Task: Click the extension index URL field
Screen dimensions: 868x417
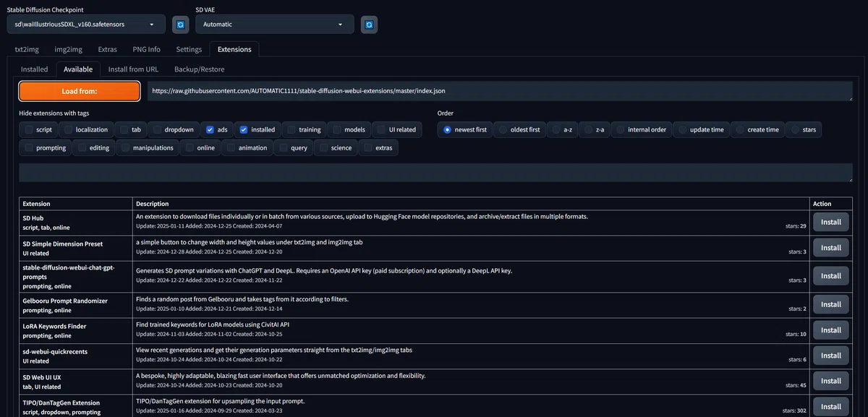Action: [x=500, y=91]
